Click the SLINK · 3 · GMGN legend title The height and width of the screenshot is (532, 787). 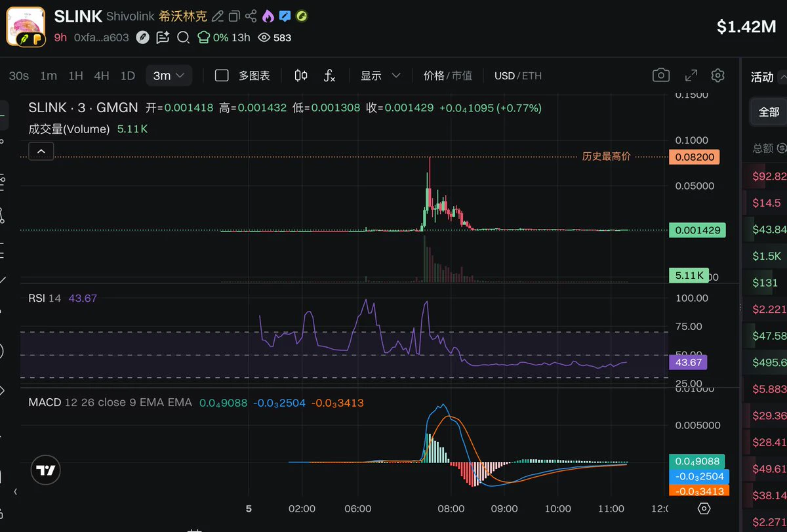click(83, 108)
